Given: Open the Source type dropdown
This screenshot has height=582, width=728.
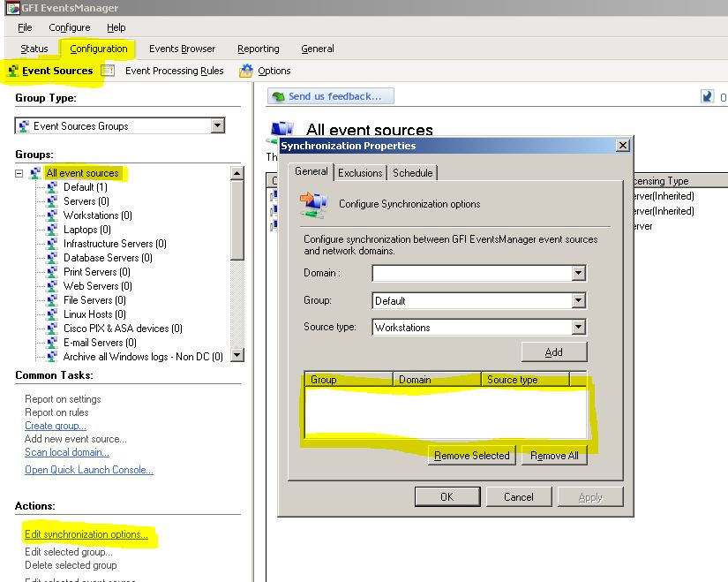Looking at the screenshot, I should click(x=578, y=328).
